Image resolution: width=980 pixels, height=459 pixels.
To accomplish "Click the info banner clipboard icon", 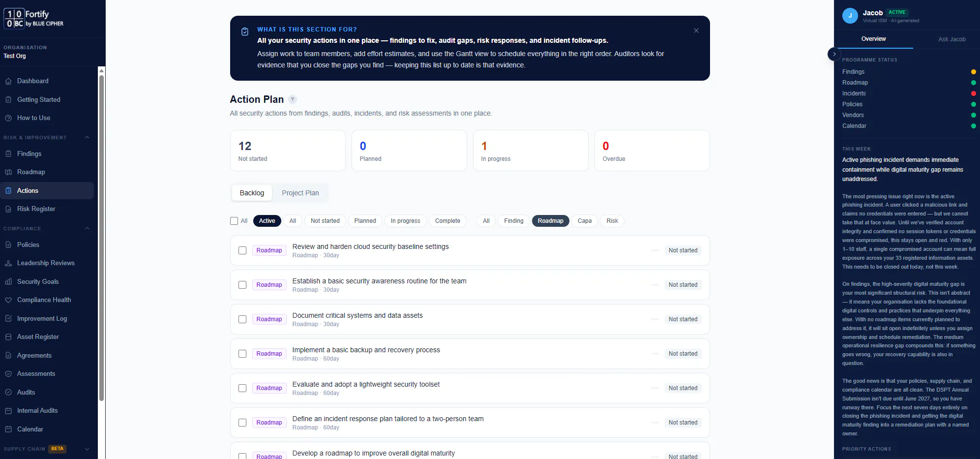I will [x=245, y=31].
